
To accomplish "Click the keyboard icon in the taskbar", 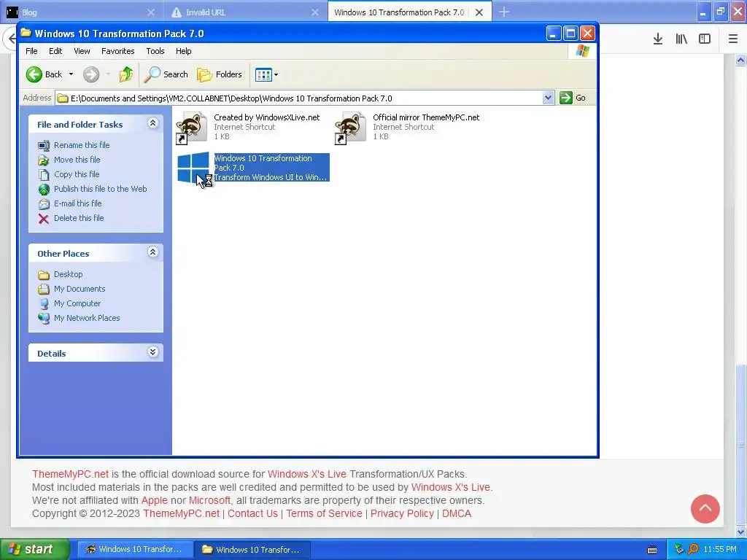I will 651,550.
